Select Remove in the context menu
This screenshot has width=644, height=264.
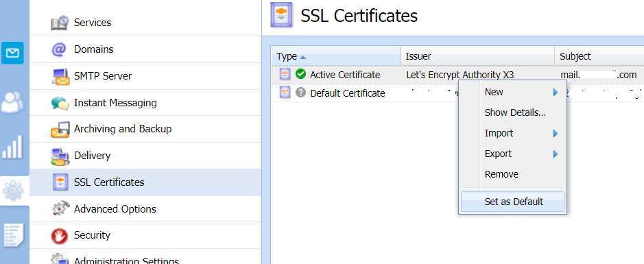501,174
